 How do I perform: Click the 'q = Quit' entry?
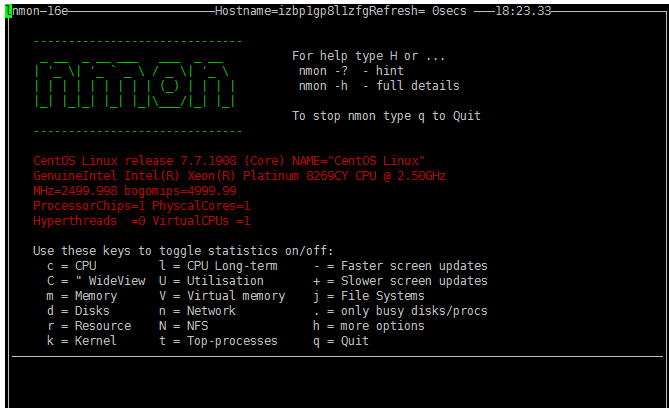[341, 341]
